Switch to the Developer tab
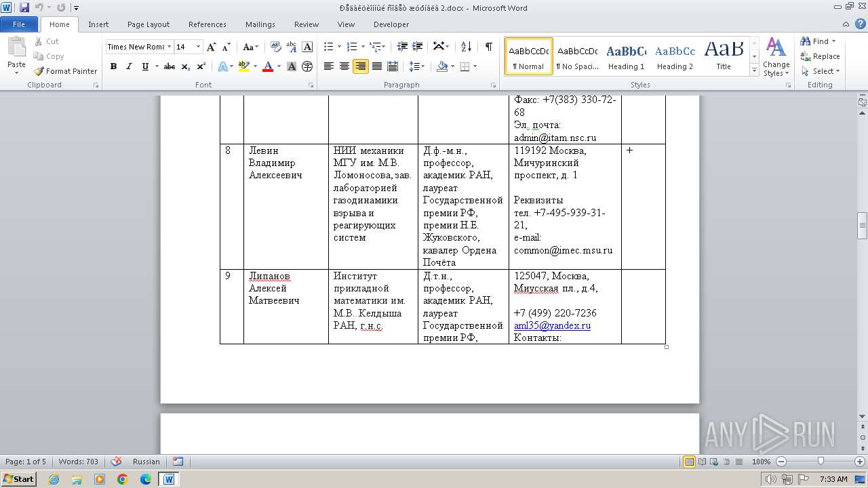 [x=391, y=24]
